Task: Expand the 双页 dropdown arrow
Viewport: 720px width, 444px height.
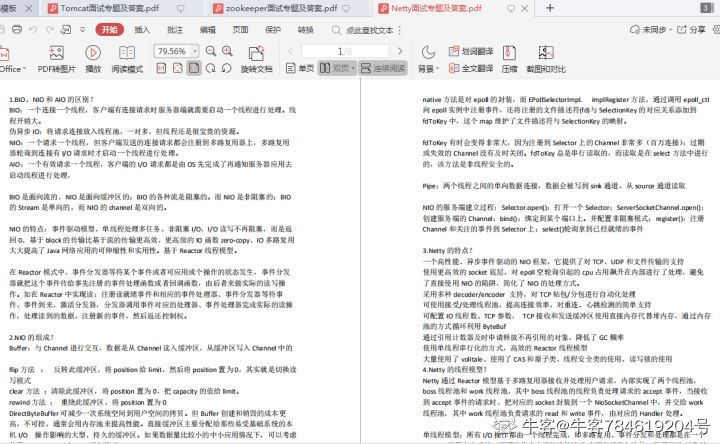Action: [353, 68]
